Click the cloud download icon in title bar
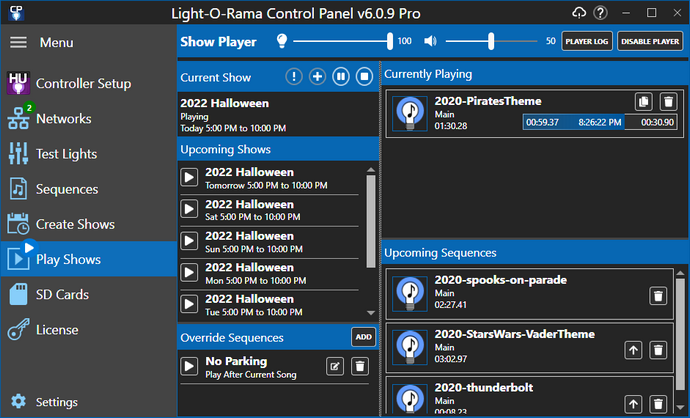Image resolution: width=690 pixels, height=418 pixels. [579, 13]
